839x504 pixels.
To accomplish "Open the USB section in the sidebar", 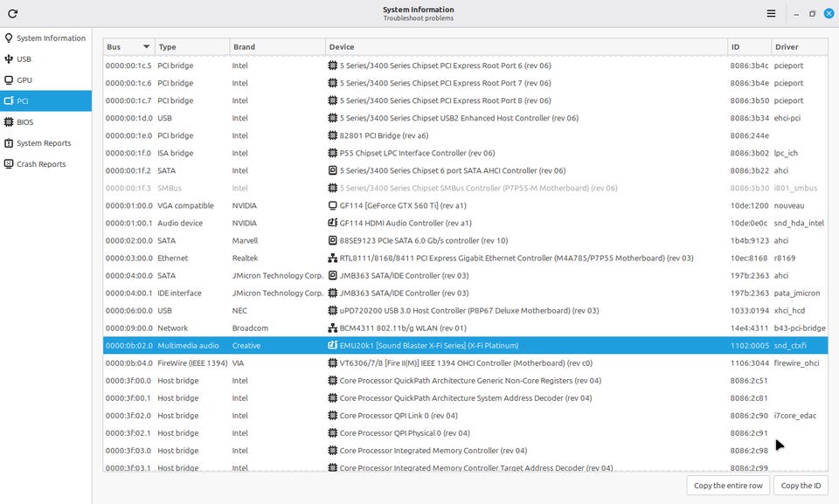I will click(x=24, y=59).
